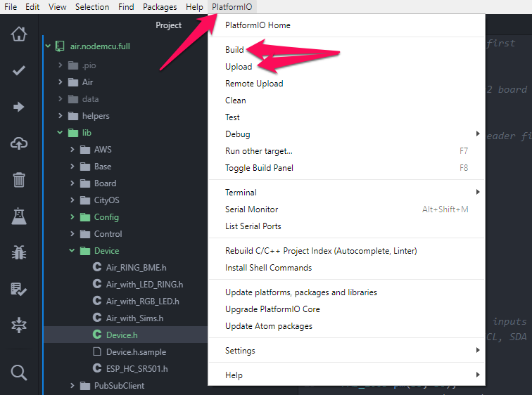Open Air_with_Sims.h file
Screen dimensions: 532x395
click(134, 318)
